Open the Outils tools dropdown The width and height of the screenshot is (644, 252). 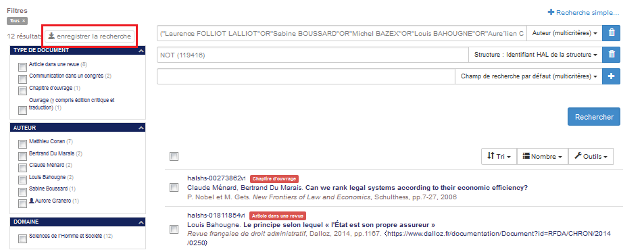[x=591, y=156]
